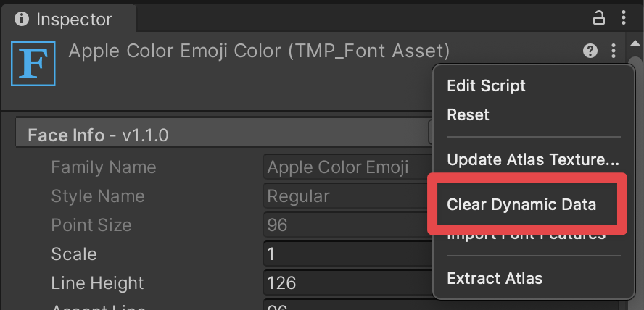
Task: Select Extract Atlas from the menu
Action: pyautogui.click(x=495, y=278)
